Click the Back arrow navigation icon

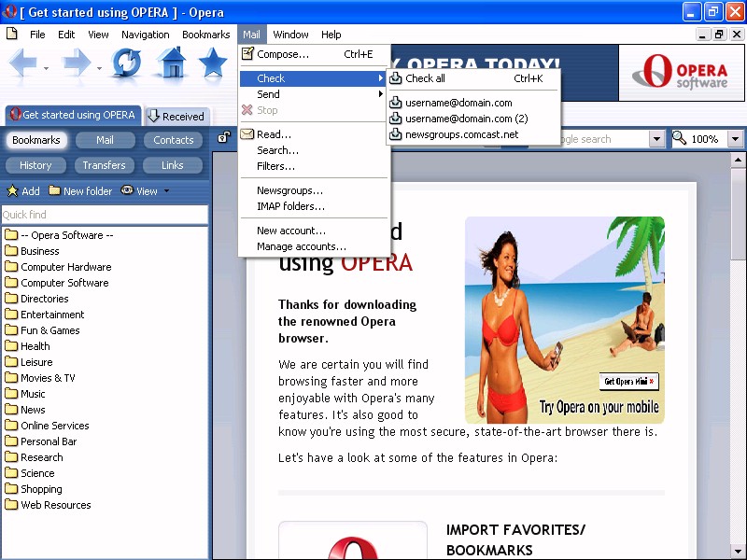[x=22, y=63]
